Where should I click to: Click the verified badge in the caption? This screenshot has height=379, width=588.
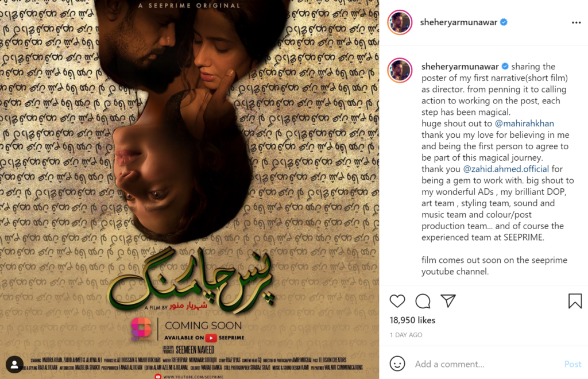click(x=505, y=67)
